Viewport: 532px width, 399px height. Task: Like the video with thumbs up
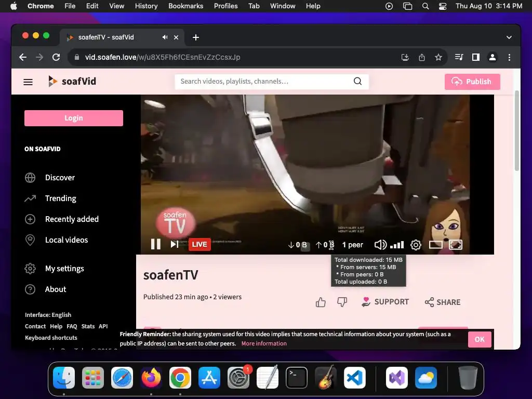point(321,302)
